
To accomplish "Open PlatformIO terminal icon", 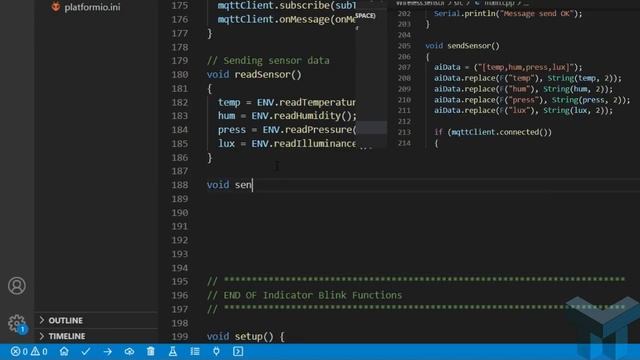I will point(238,351).
